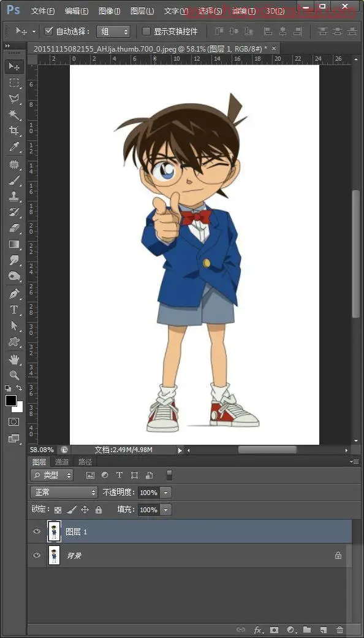Select the Eyedropper tool
Screen dimensions: 364x638
[x=14, y=146]
